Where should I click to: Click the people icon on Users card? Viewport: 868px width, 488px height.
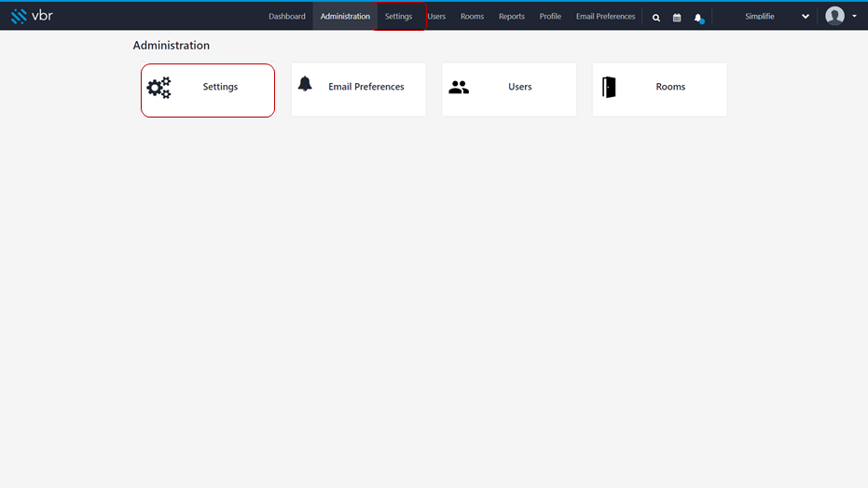tap(459, 87)
